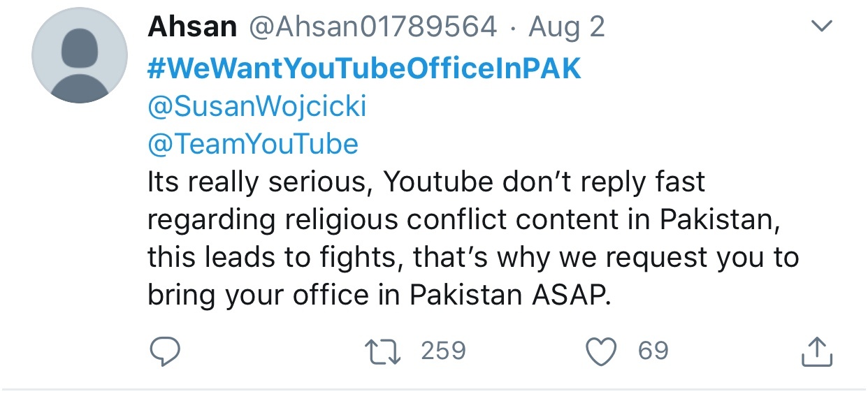Open tweet detail via 'Its really serious' line
The height and width of the screenshot is (401, 868).
[426, 182]
